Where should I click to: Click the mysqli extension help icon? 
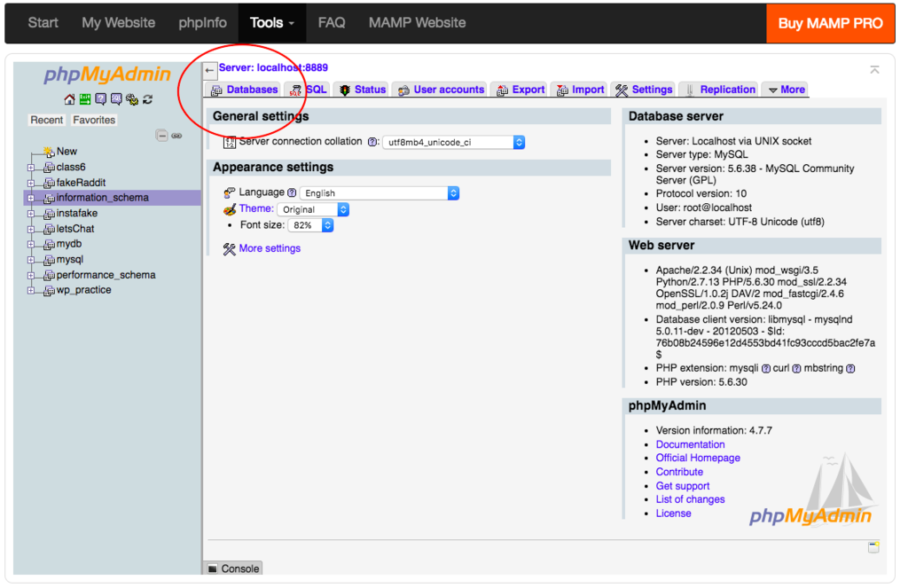(x=766, y=368)
